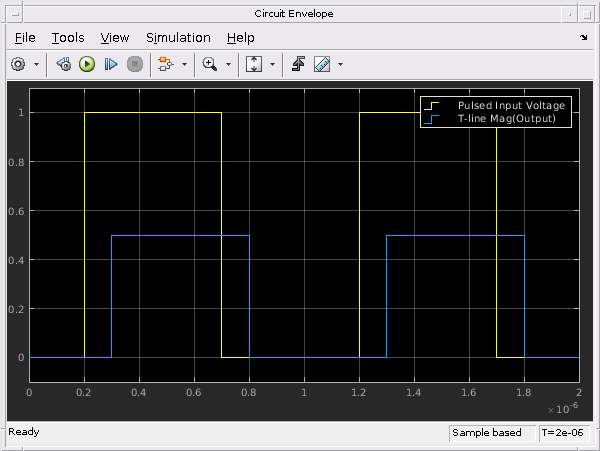Click the Step Back simulation icon
Viewport: 600px width, 451px height.
coord(64,64)
